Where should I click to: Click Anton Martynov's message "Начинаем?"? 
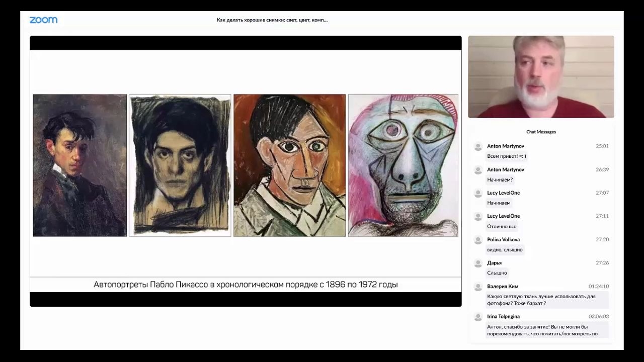(x=500, y=180)
